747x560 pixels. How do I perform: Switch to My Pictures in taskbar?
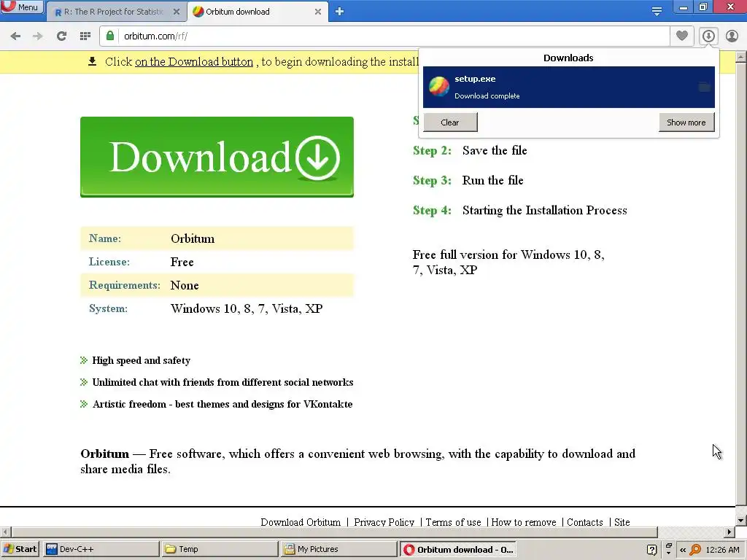tap(338, 549)
